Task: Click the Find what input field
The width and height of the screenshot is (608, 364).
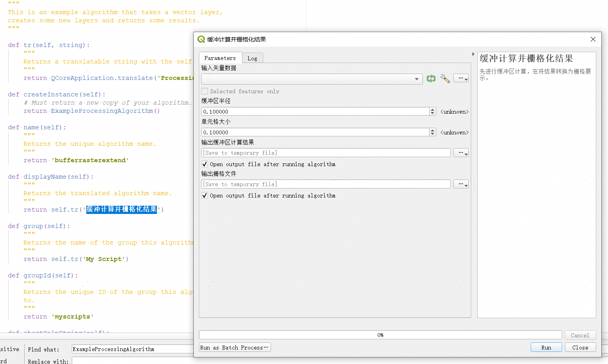Action: [133, 349]
